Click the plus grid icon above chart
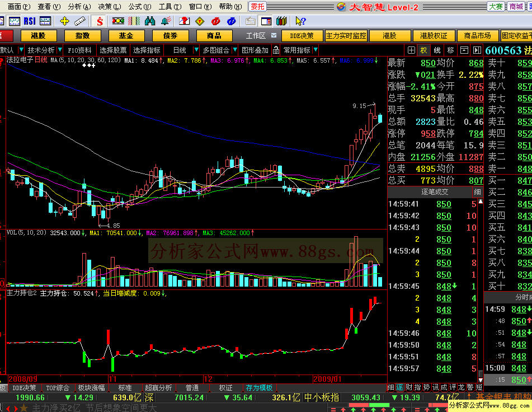Screen dimensions: 532x412 [411, 50]
